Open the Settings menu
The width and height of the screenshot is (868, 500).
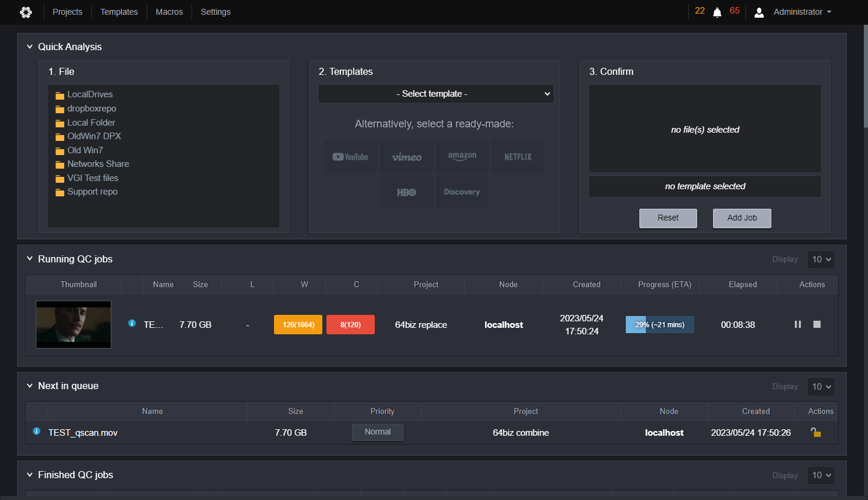pyautogui.click(x=216, y=12)
